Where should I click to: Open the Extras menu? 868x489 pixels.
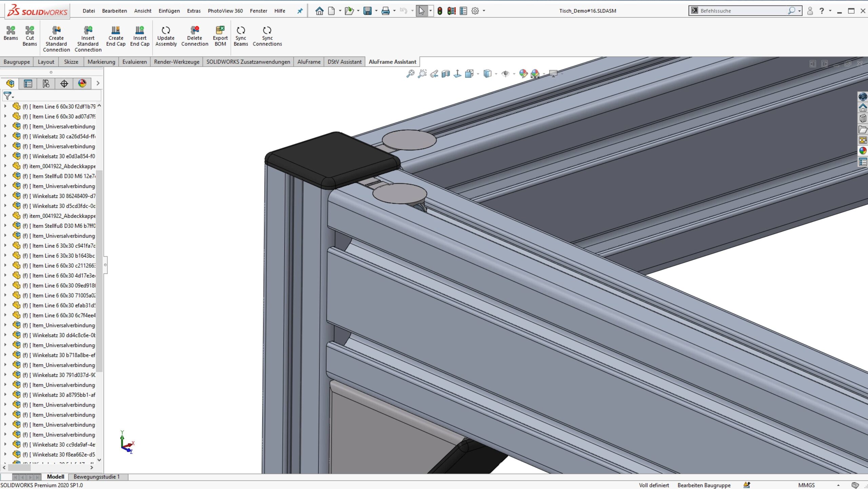(x=193, y=11)
